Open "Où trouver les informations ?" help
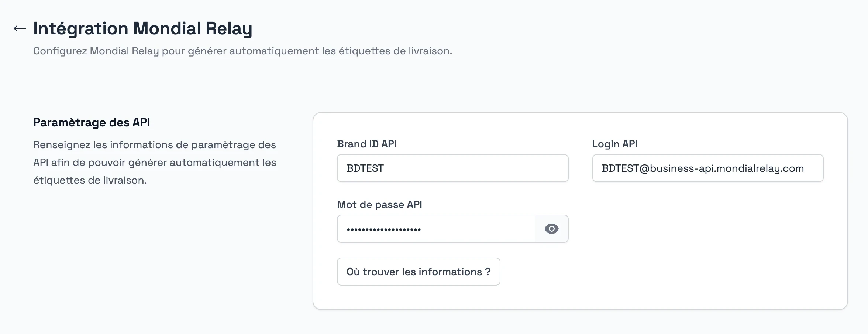Screen dimensions: 868x334 pyautogui.click(x=418, y=272)
